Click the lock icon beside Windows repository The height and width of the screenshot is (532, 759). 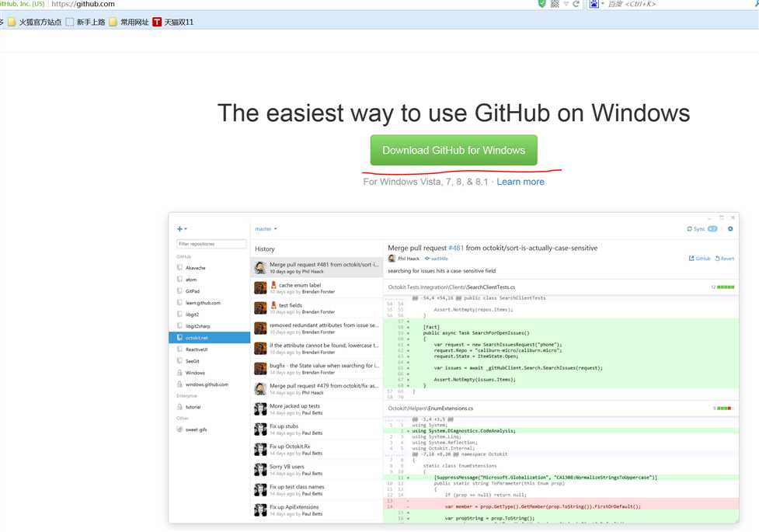click(x=179, y=373)
